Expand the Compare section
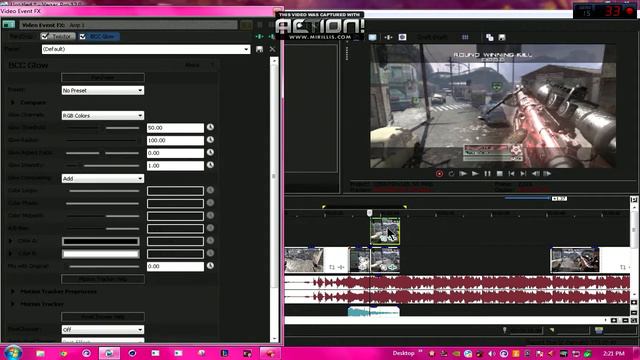This screenshot has height=360, width=640. pos(12,102)
